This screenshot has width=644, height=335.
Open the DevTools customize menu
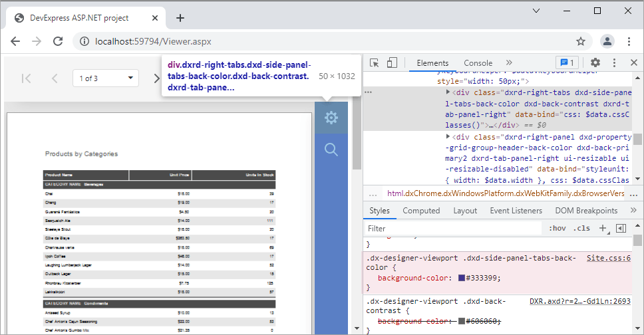[614, 62]
